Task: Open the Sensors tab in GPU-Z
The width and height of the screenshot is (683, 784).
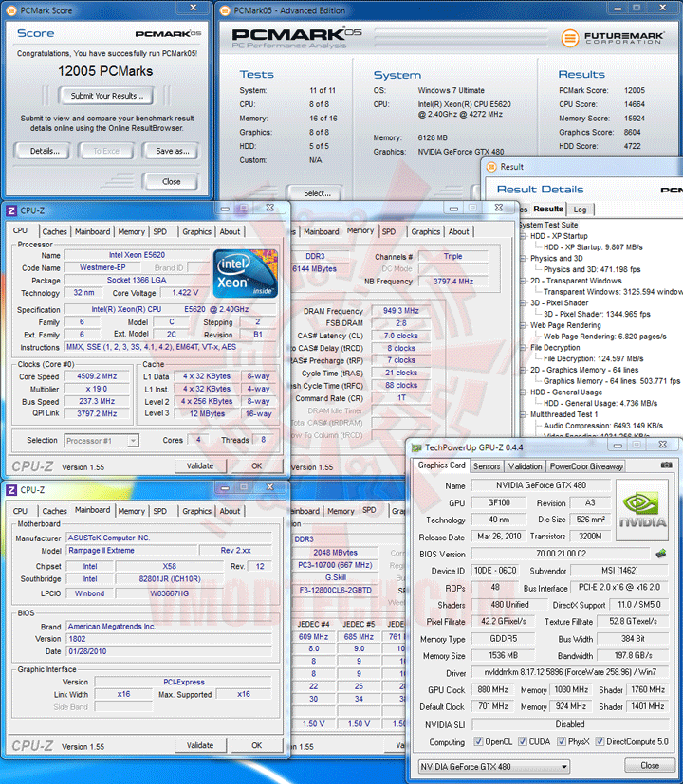Action: pos(487,466)
